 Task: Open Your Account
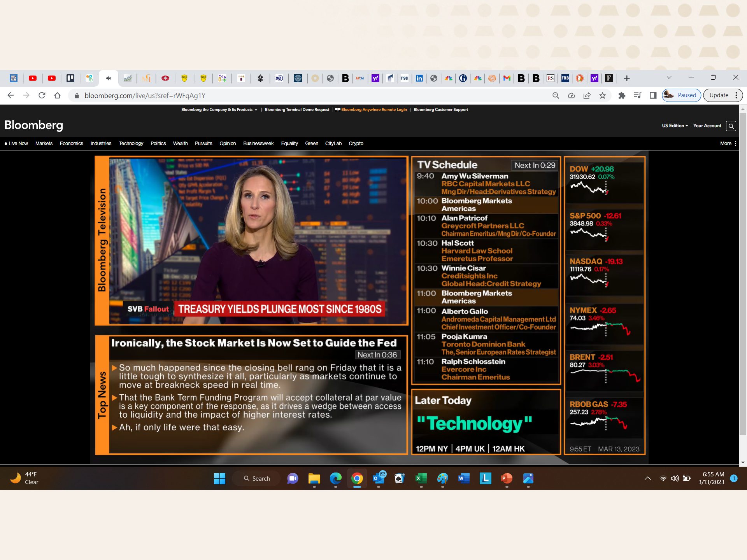pos(707,126)
